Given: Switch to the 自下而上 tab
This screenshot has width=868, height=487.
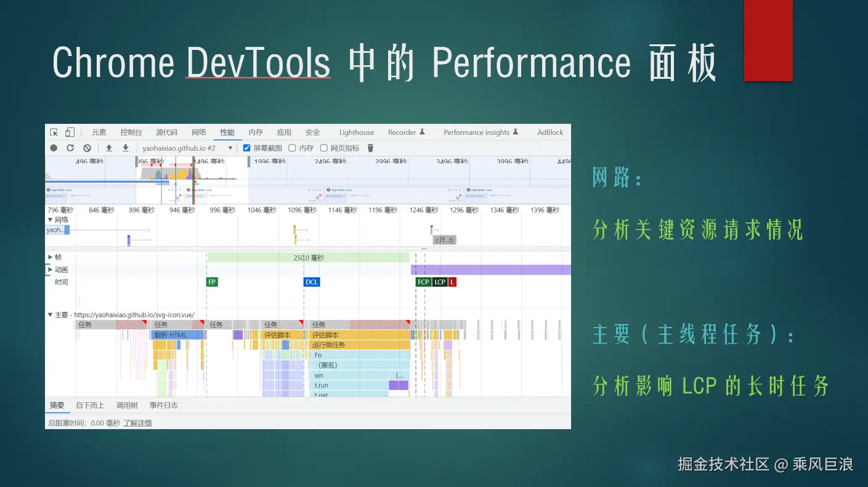Looking at the screenshot, I should pos(90,405).
